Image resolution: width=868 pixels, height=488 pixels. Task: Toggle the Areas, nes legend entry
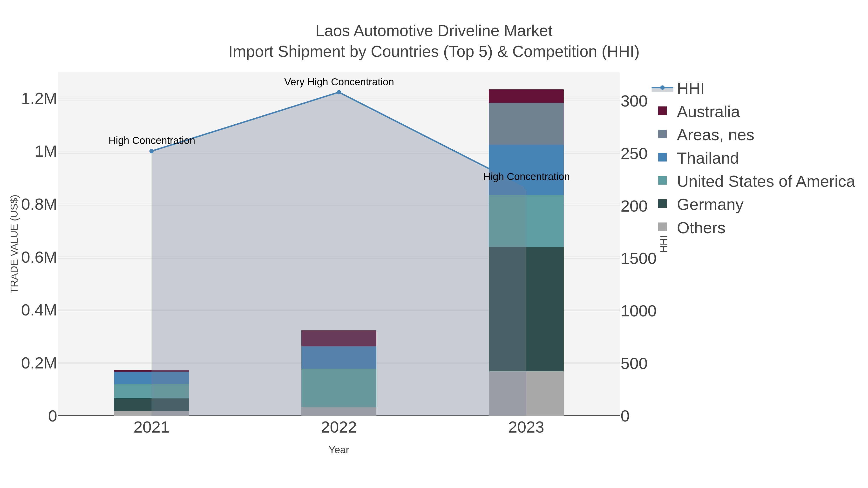(705, 135)
